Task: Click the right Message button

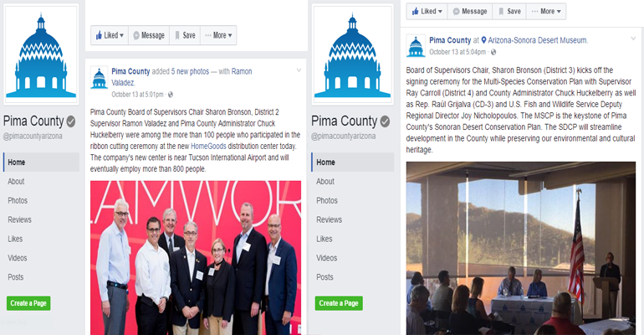Action: [470, 12]
